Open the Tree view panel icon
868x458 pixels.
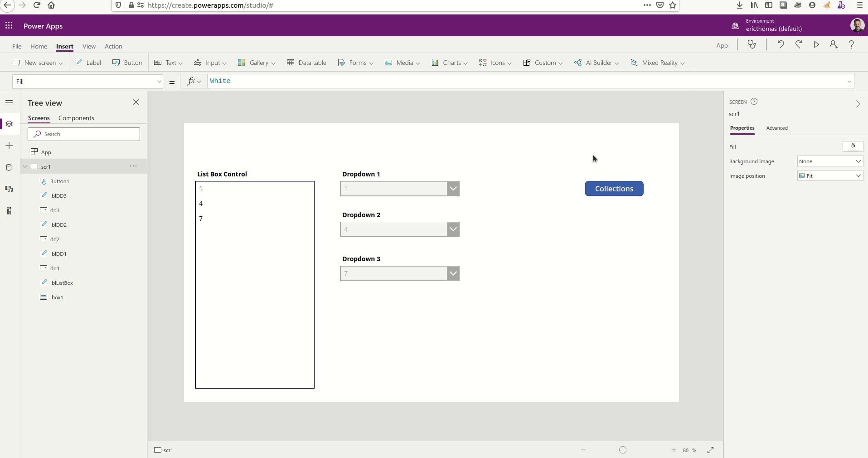click(x=9, y=124)
